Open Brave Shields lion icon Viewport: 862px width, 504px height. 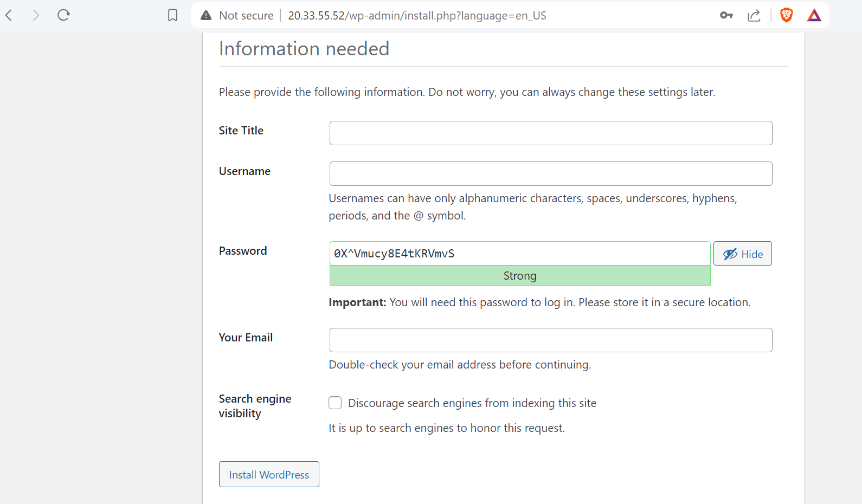[x=786, y=15]
